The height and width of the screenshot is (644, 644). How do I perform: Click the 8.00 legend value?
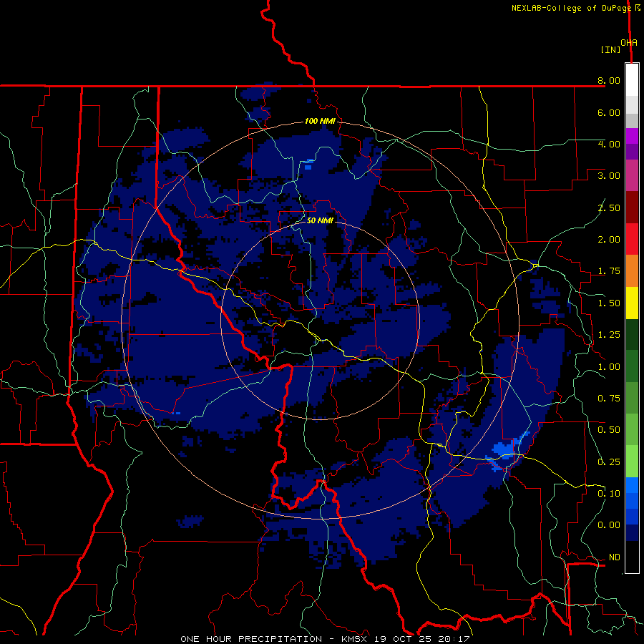click(609, 80)
